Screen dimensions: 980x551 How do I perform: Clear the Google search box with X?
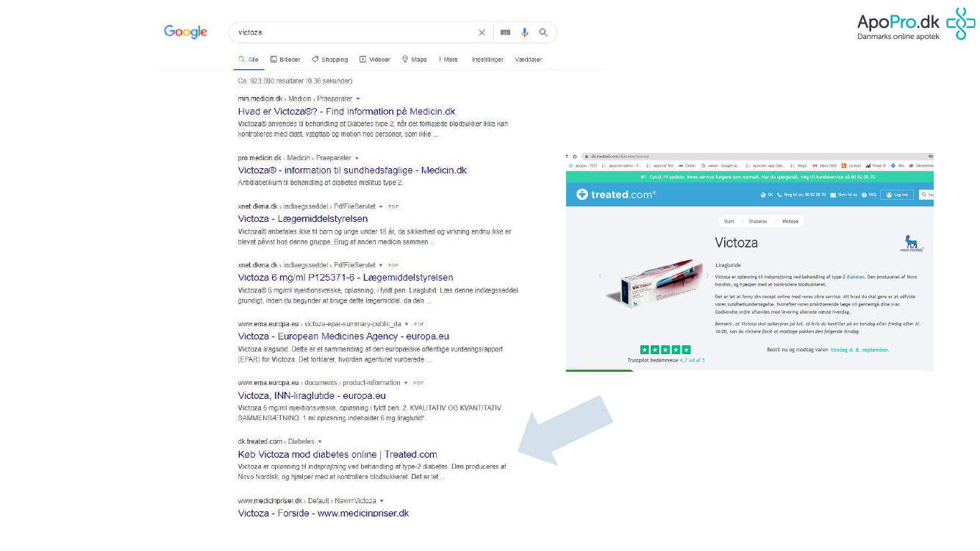point(482,32)
